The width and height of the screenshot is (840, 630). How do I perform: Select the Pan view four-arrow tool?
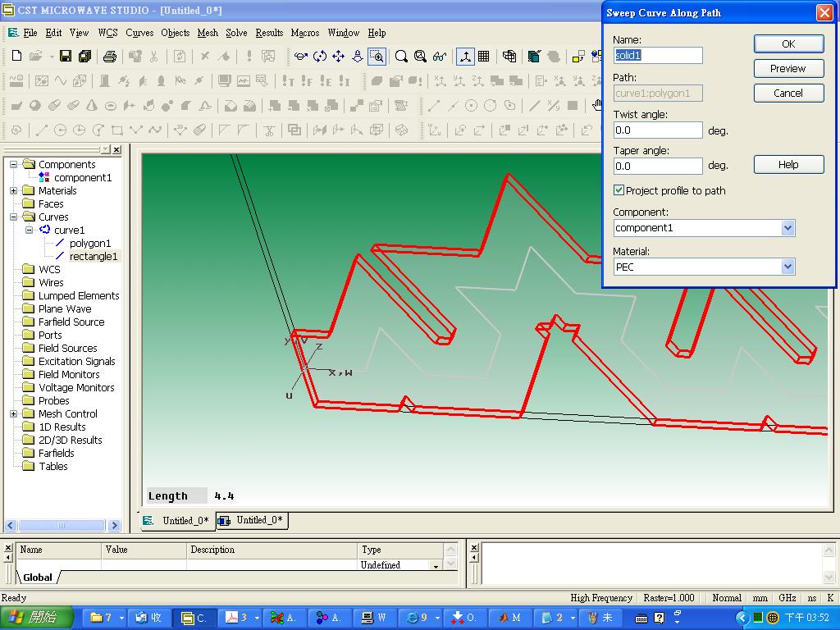pyautogui.click(x=339, y=57)
